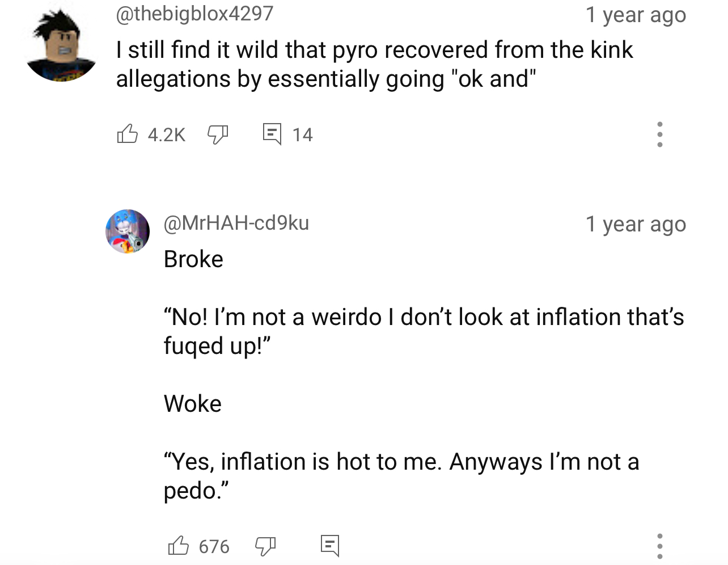
Task: Like the comment by @thebigblox4297
Action: tap(128, 134)
